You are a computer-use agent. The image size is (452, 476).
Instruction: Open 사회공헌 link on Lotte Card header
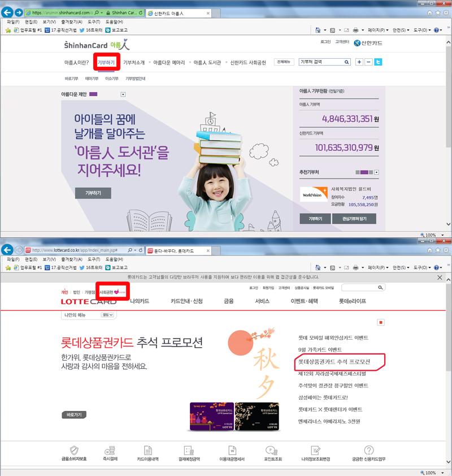tap(112, 292)
